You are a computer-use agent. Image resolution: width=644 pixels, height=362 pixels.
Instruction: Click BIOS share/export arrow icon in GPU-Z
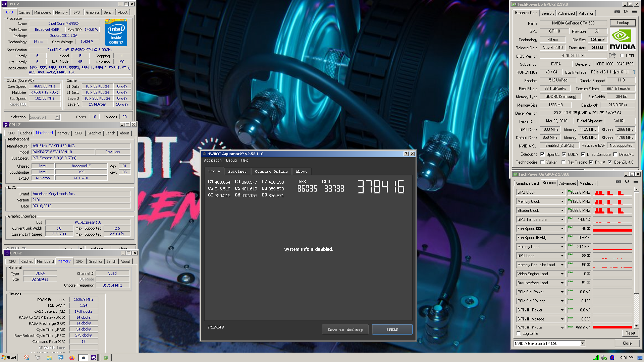point(612,56)
